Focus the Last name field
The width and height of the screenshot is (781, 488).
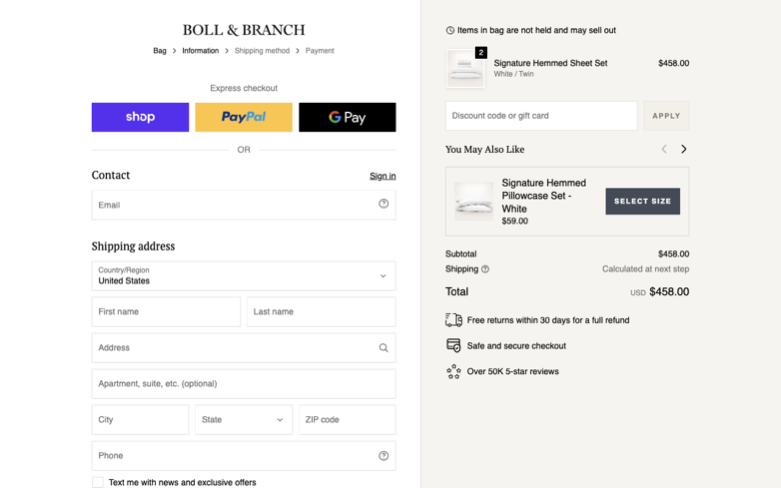tap(321, 312)
